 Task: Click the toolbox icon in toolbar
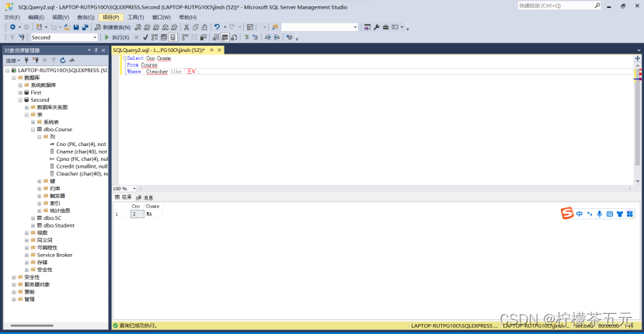pos(385,27)
